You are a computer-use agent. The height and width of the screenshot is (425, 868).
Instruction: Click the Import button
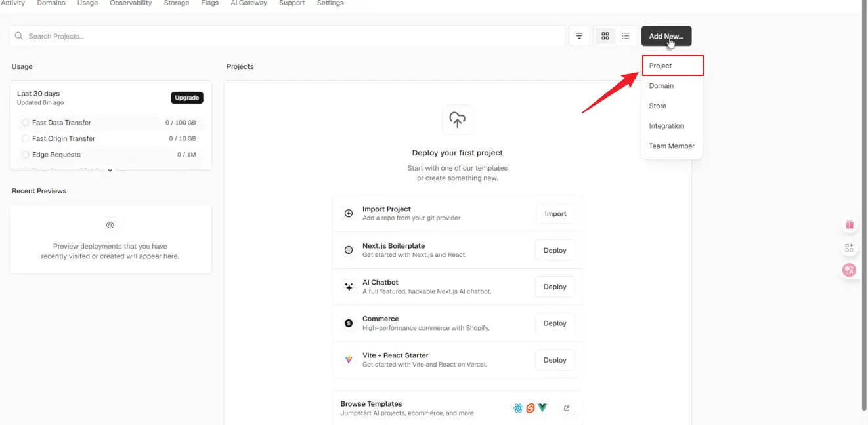[555, 214]
